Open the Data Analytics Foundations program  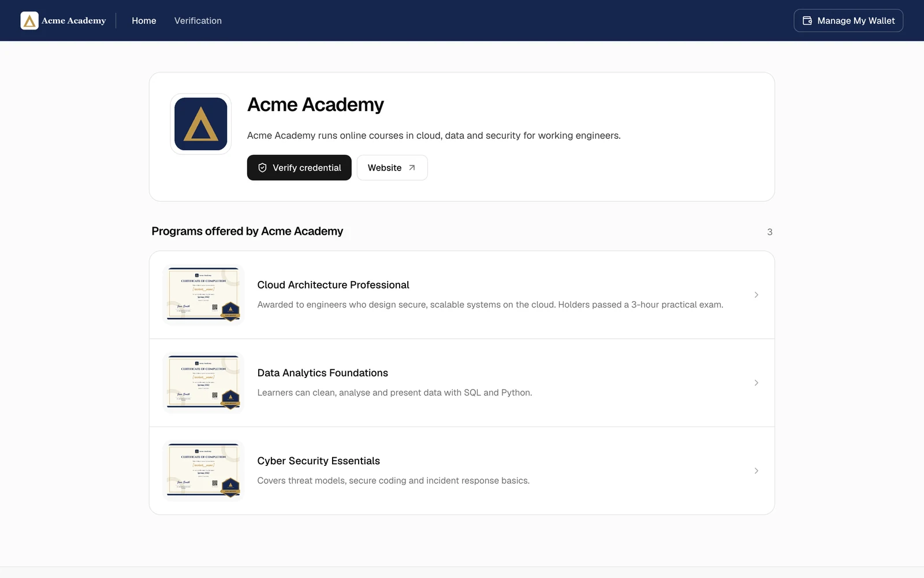click(x=462, y=383)
